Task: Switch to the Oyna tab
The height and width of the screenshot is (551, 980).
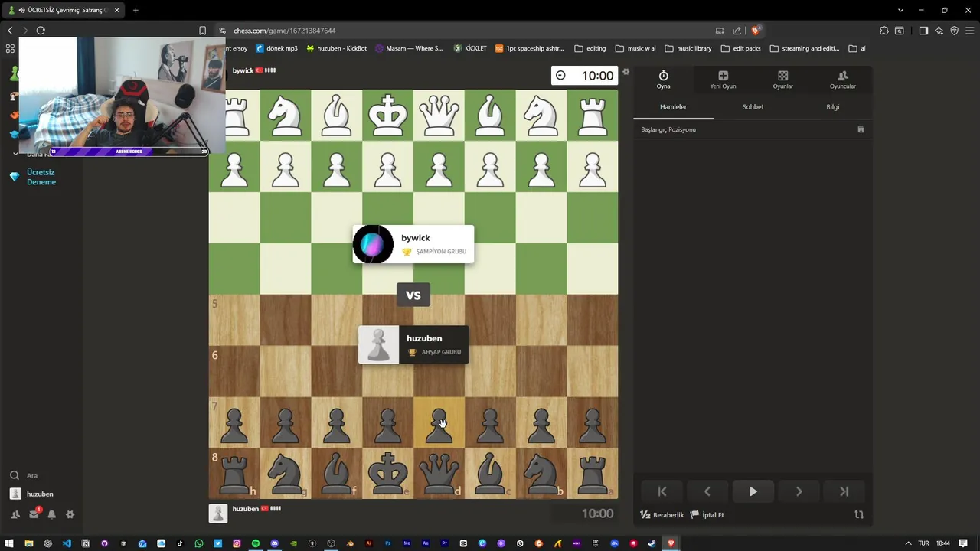Action: point(663,79)
